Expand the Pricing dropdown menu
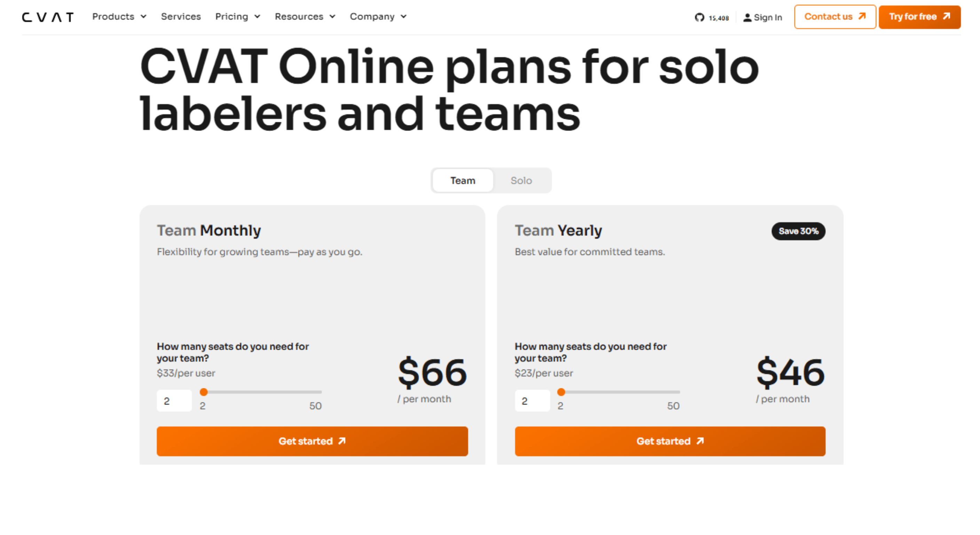Viewport: 980px width, 535px height. click(x=237, y=17)
